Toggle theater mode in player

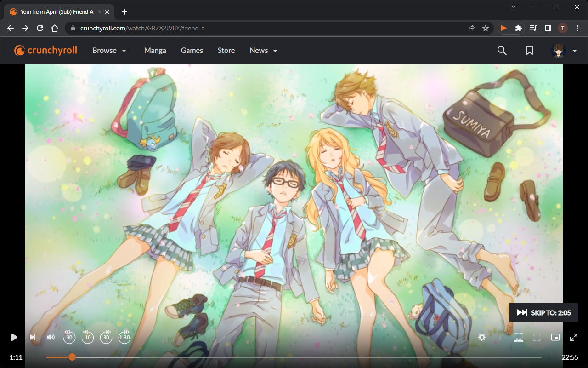[519, 337]
